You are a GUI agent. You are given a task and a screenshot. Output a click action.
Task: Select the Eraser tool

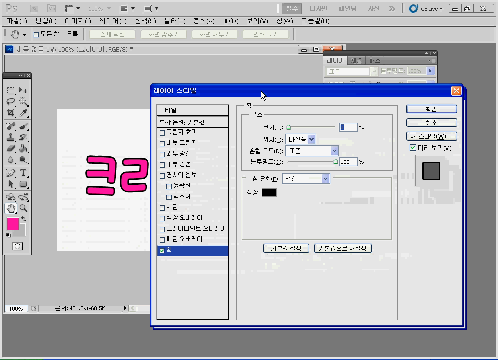10,148
